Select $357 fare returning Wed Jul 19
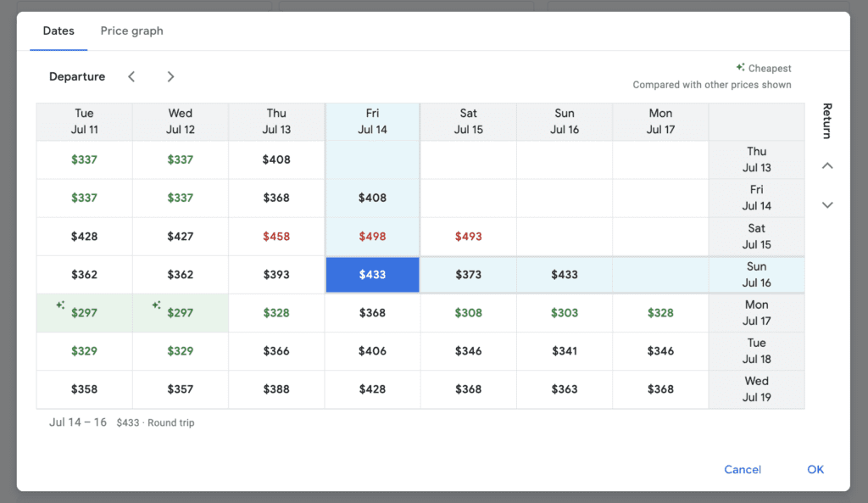Image resolution: width=868 pixels, height=503 pixels. pyautogui.click(x=181, y=389)
